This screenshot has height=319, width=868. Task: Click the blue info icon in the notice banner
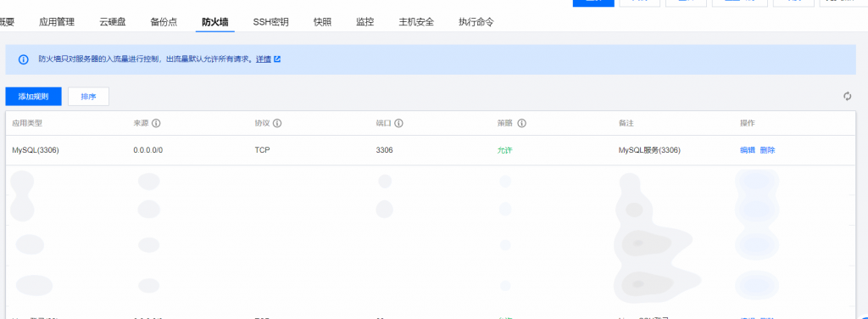coord(23,59)
